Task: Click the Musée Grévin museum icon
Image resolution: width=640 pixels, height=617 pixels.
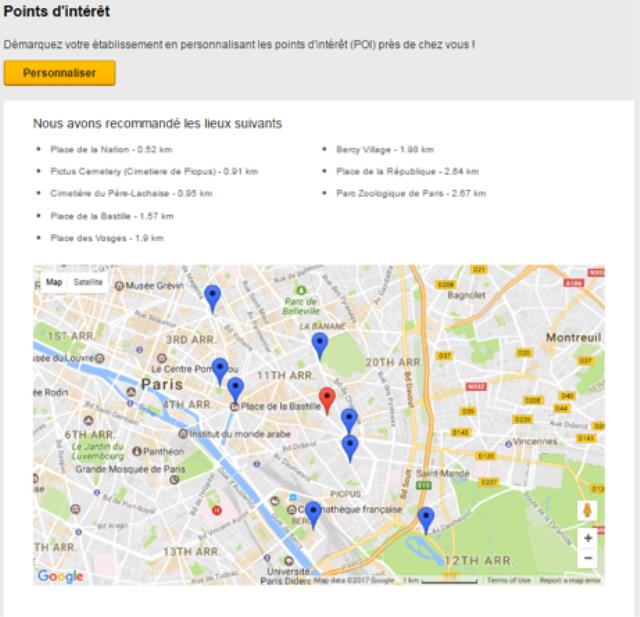Action: pyautogui.click(x=119, y=286)
